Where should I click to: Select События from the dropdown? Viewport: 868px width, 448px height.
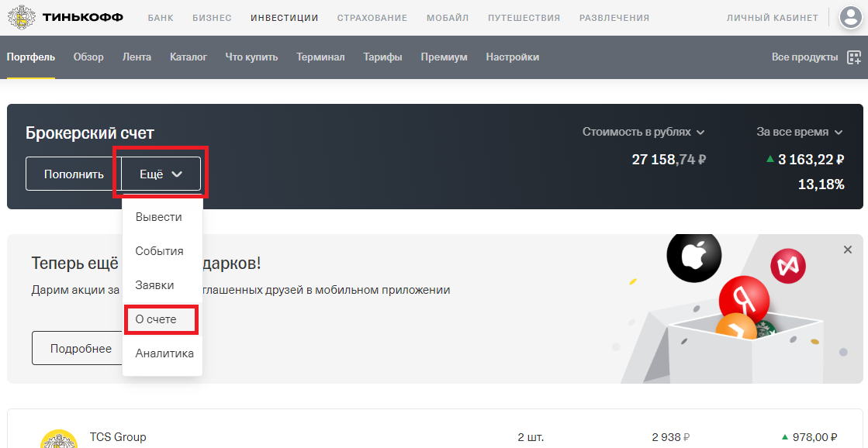click(x=160, y=251)
